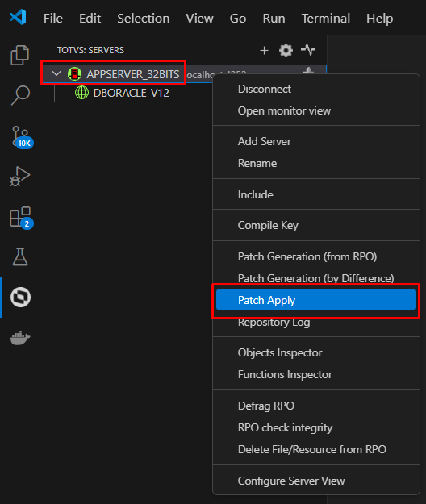Click the DBORACLE-V12 globe icon

(x=81, y=93)
